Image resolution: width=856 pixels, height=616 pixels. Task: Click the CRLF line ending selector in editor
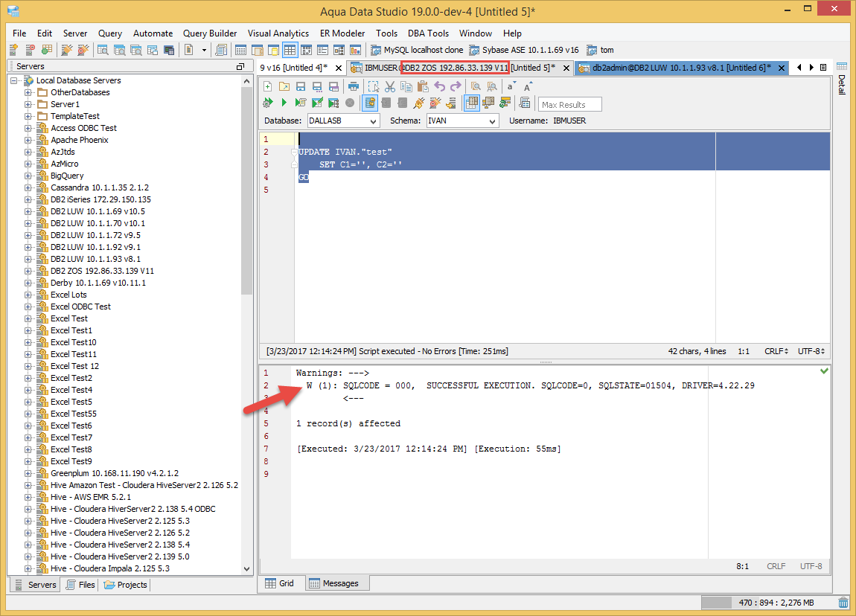[776, 351]
